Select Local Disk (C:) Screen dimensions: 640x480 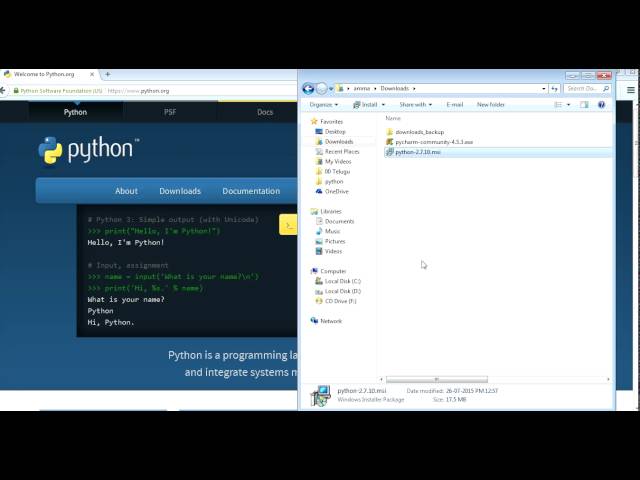tap(338, 281)
